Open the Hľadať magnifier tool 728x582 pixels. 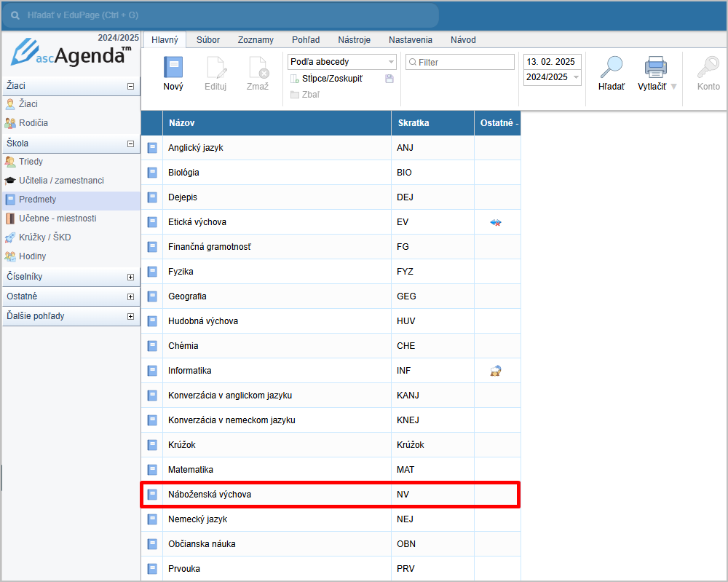(x=611, y=67)
